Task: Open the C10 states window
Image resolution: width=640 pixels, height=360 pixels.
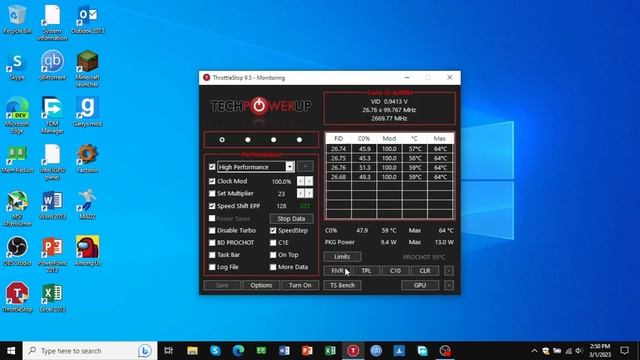Action: [x=395, y=271]
